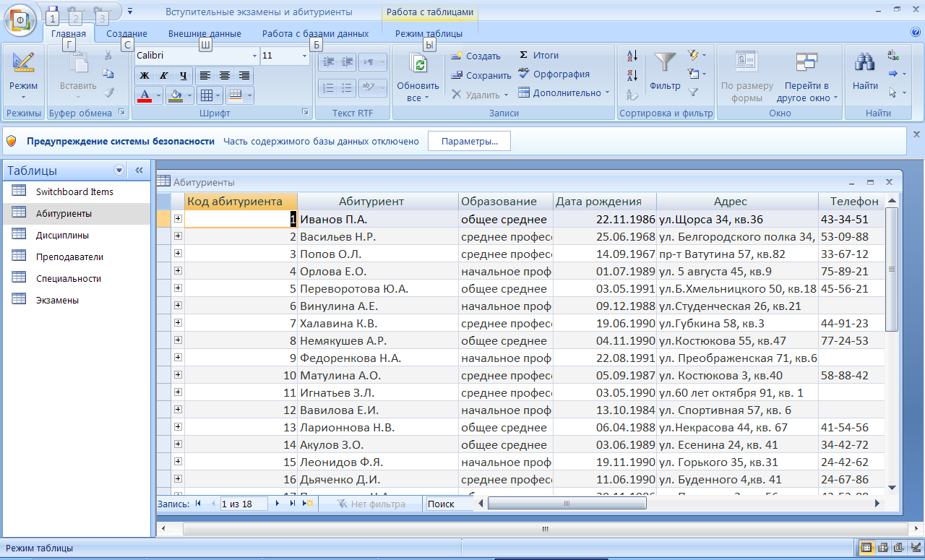Screen dimensions: 925x560
Task: Open the Calibri font name dropdown
Action: tap(254, 56)
